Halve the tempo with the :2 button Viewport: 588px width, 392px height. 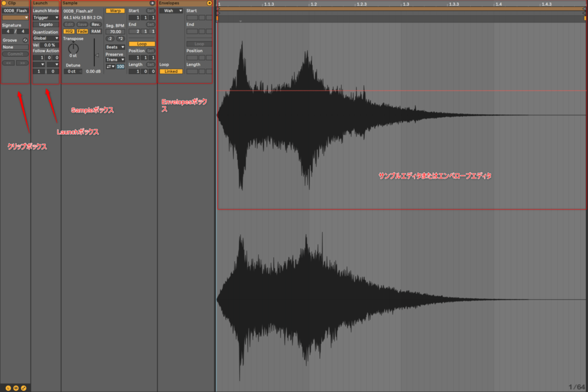110,38
